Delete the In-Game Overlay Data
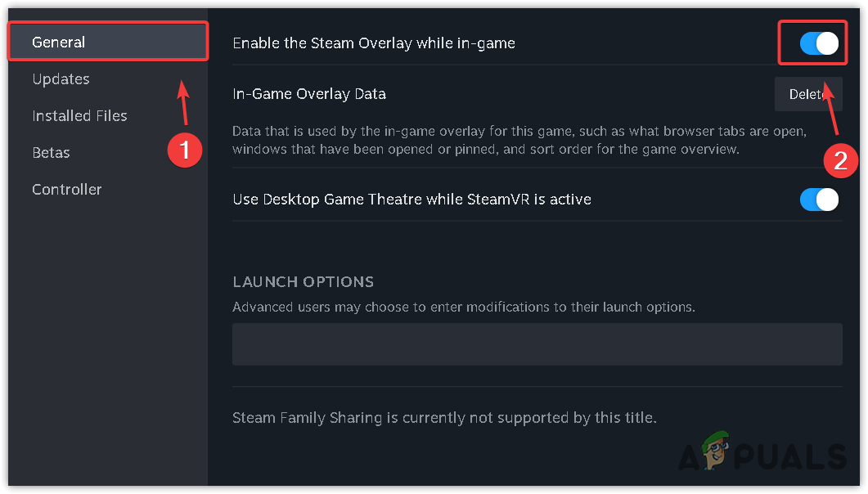Image resolution: width=868 pixels, height=494 pixels. (807, 94)
